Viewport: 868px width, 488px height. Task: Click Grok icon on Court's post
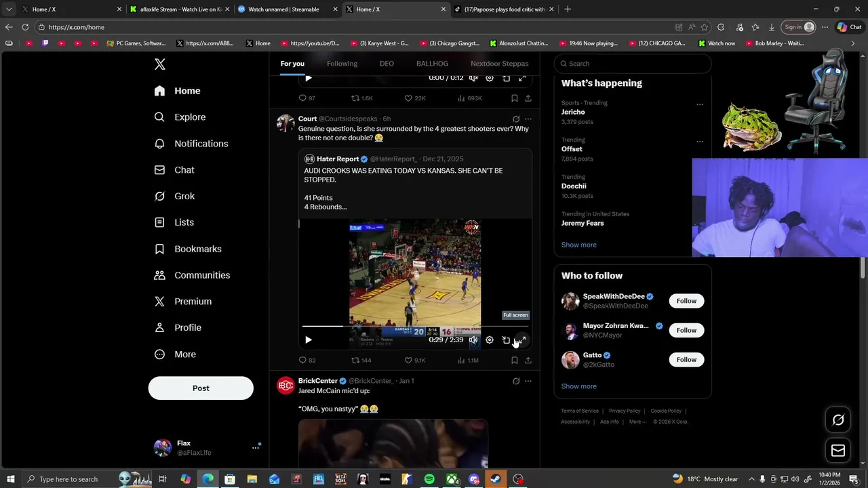516,119
